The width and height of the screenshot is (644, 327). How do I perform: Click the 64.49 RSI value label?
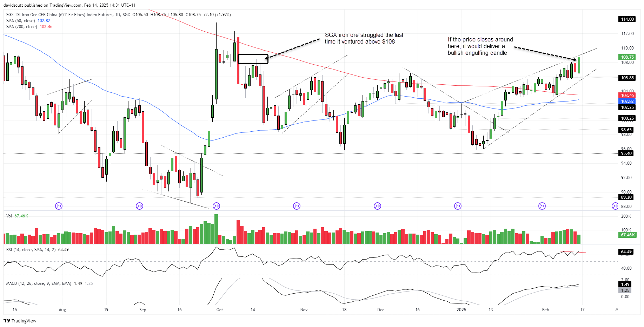coord(627,252)
